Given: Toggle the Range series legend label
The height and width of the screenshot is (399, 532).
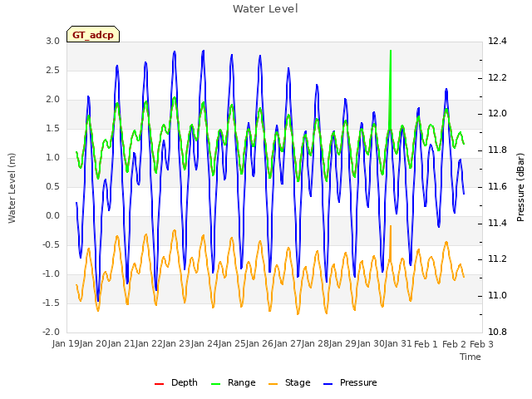Looking at the screenshot, I should tap(242, 382).
